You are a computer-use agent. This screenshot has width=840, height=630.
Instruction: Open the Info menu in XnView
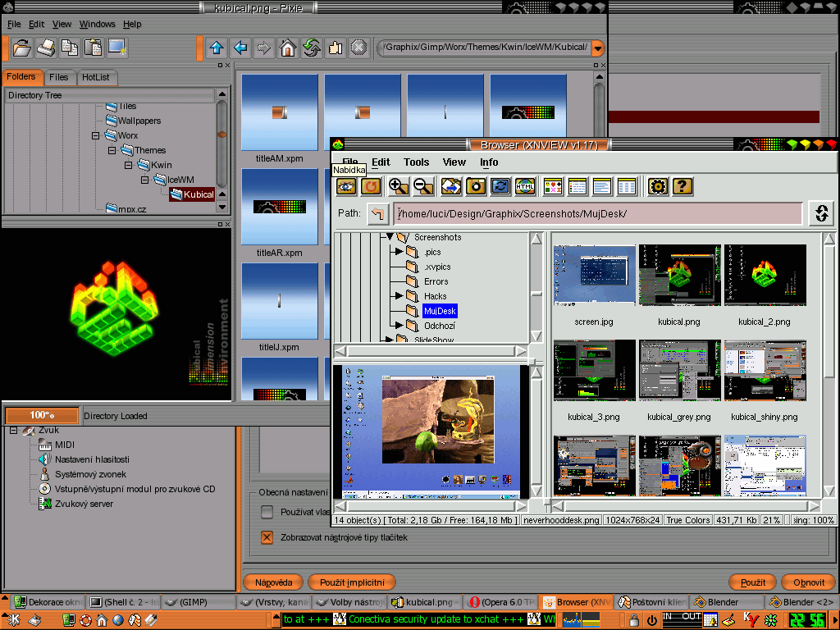489,162
